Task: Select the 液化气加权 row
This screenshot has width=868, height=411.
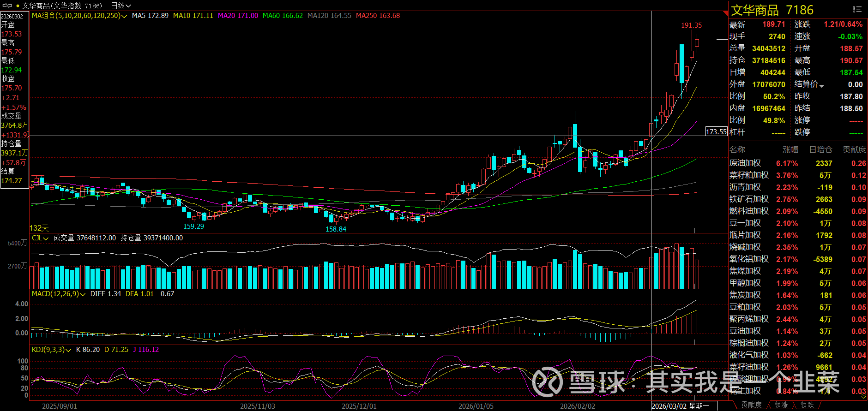Action: 798,355
